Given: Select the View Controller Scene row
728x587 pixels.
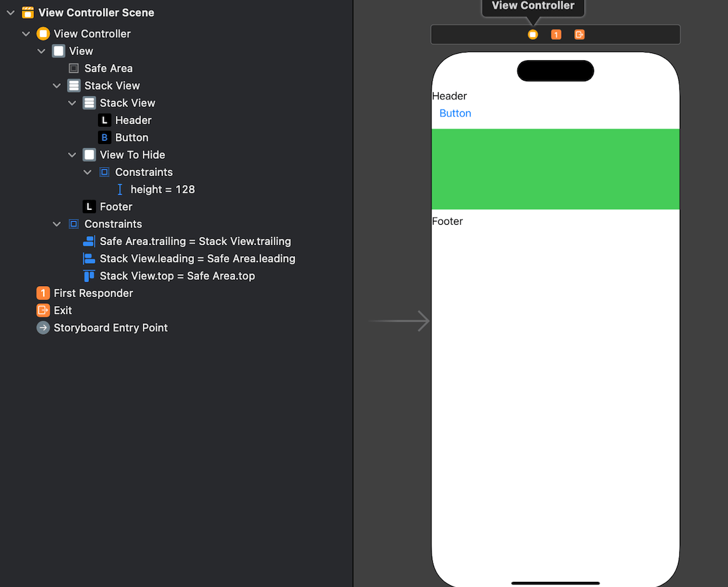Looking at the screenshot, I should 177,13.
